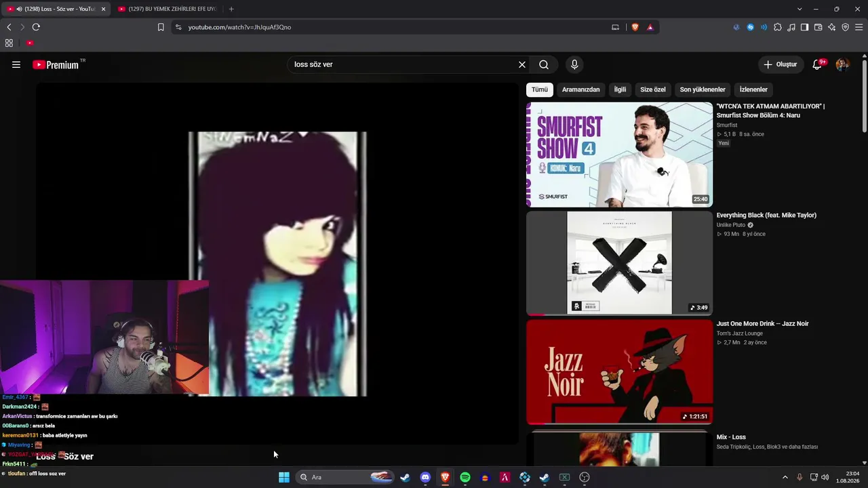The height and width of the screenshot is (488, 868).
Task: Open the account avatar menu
Action: coord(842,64)
